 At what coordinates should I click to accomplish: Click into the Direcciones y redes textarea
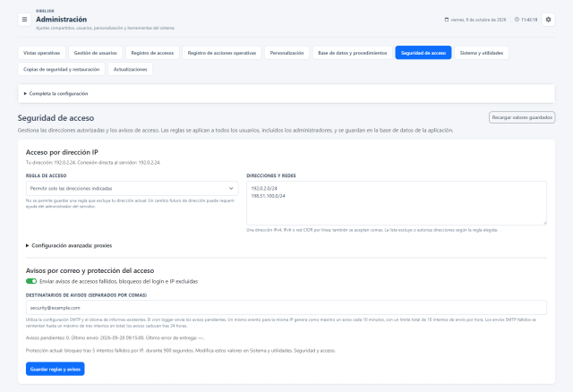coord(397,203)
